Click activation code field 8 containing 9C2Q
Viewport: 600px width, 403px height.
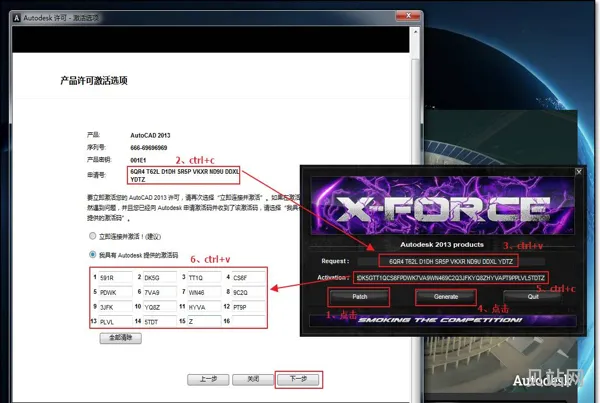click(x=249, y=292)
